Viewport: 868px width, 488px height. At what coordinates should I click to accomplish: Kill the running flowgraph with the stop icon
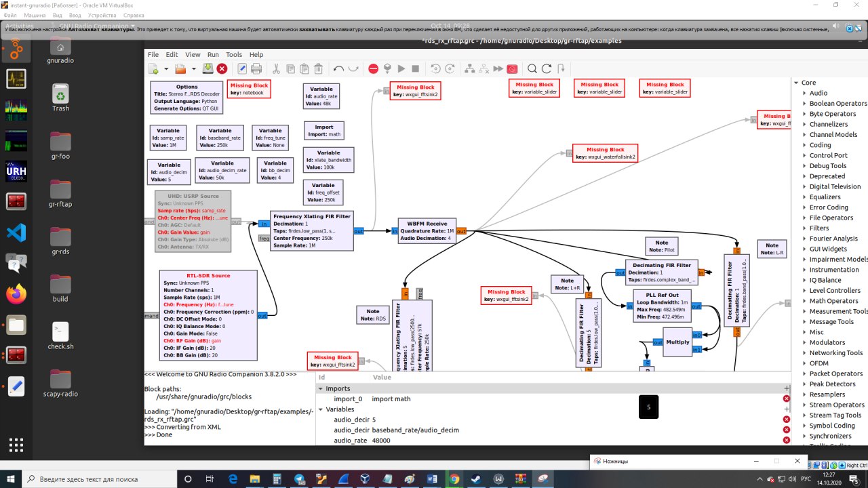point(416,68)
